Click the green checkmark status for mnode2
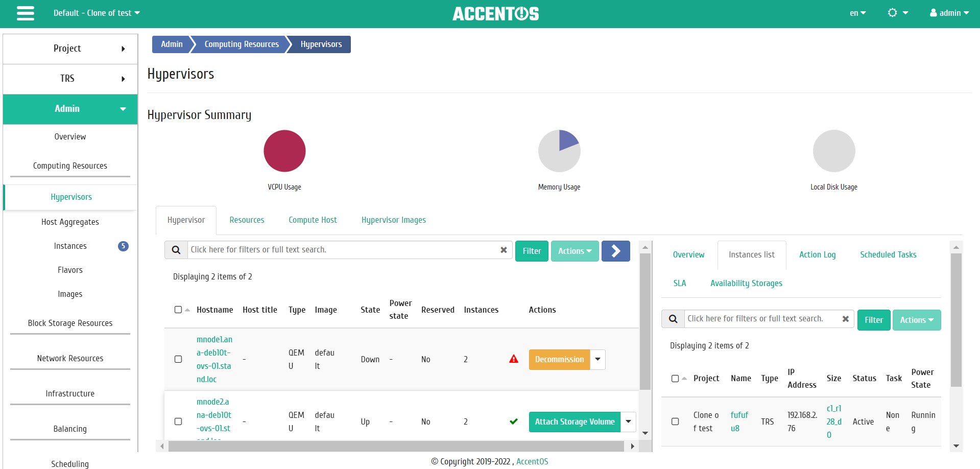This screenshot has width=980, height=469. click(514, 421)
